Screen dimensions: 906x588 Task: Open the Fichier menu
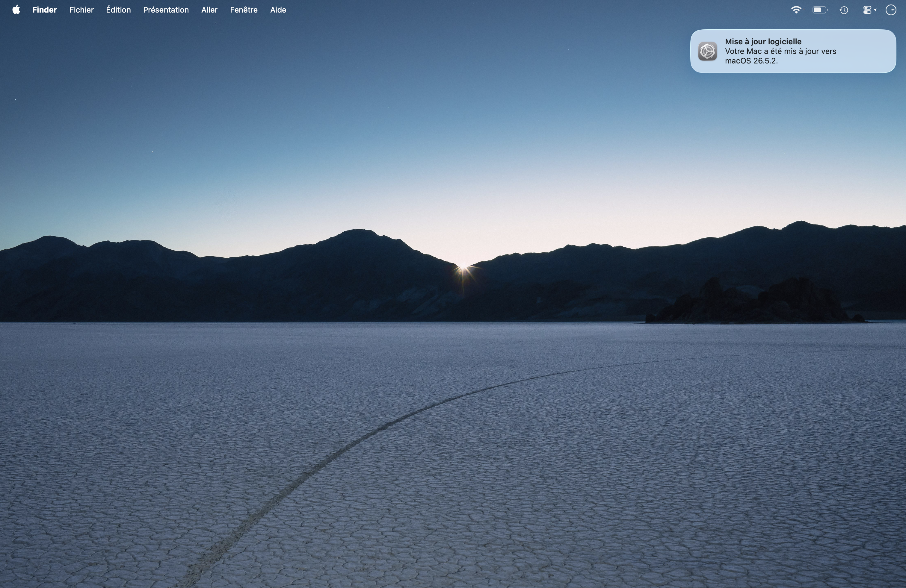(x=81, y=10)
